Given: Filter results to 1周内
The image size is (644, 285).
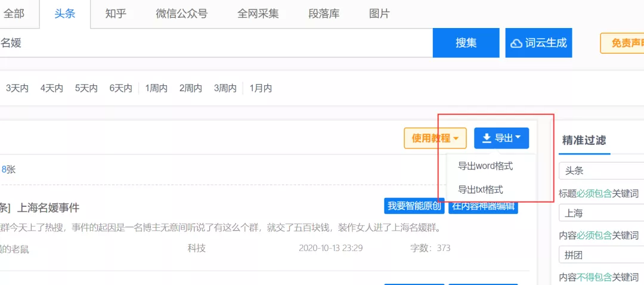Looking at the screenshot, I should (156, 88).
